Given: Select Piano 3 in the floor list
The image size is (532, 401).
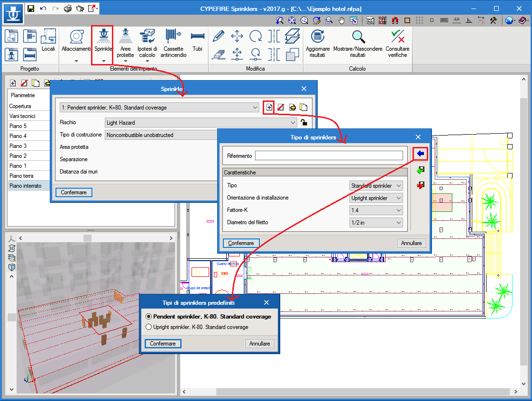Looking at the screenshot, I should 28,146.
